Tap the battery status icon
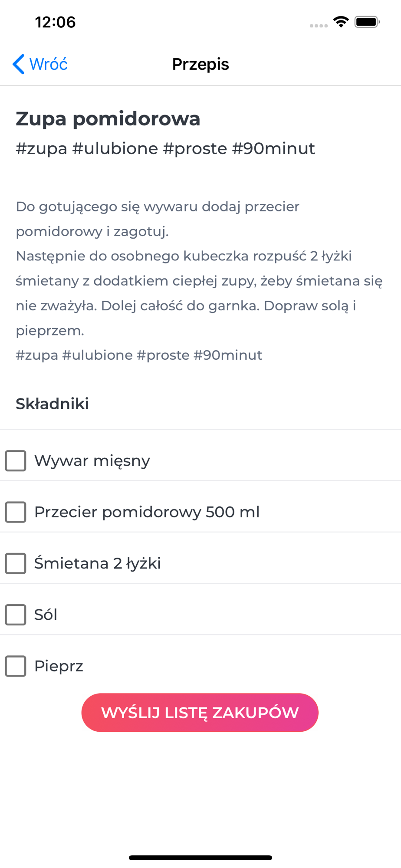401x868 pixels. click(x=367, y=22)
